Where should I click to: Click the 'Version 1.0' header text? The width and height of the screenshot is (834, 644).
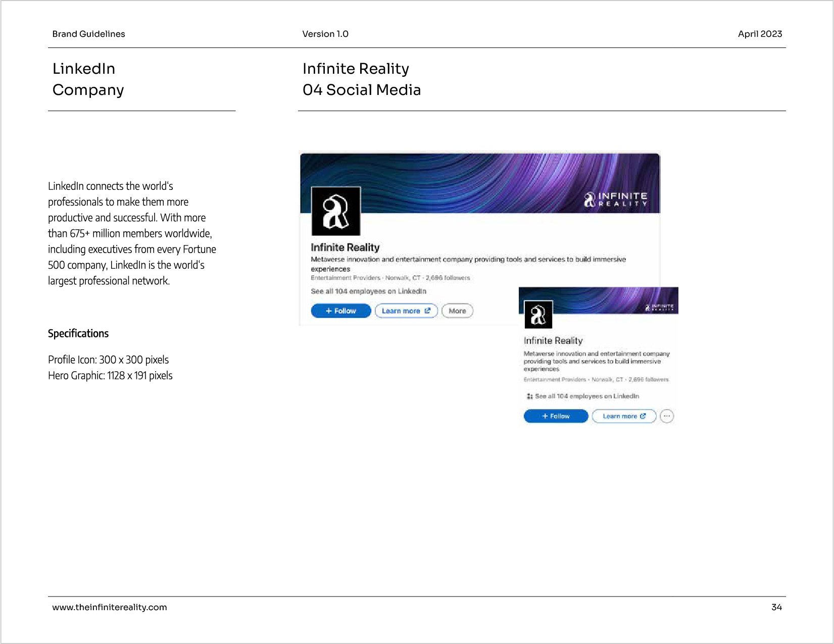coord(325,34)
